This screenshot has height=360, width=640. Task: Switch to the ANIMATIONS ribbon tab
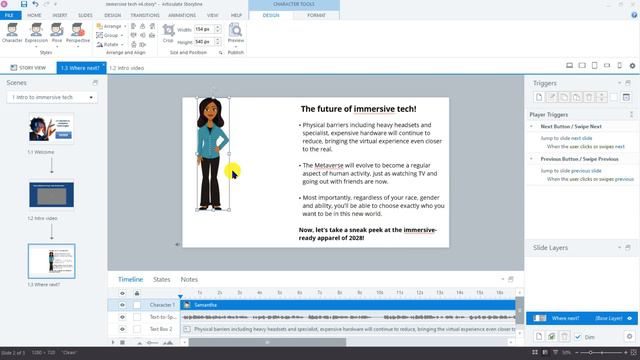(182, 15)
